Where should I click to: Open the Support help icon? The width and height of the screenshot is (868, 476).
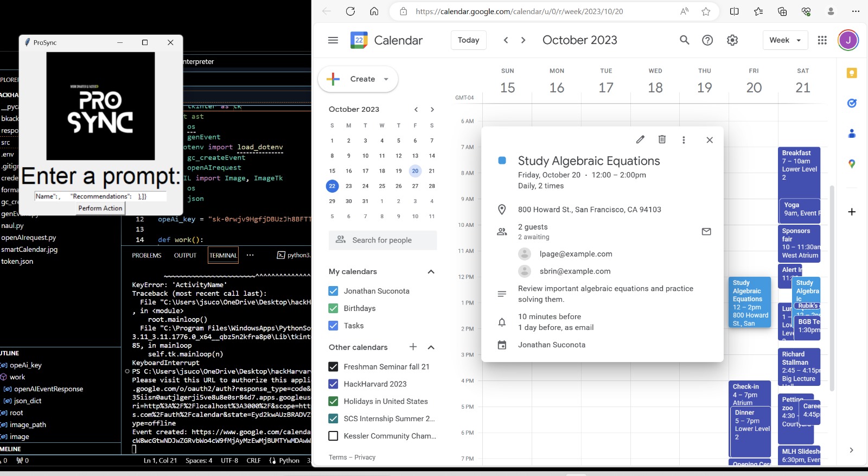[x=707, y=40]
